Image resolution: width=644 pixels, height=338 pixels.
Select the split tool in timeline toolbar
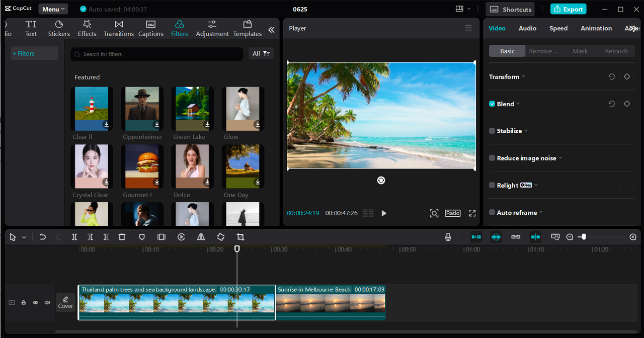pyautogui.click(x=74, y=237)
